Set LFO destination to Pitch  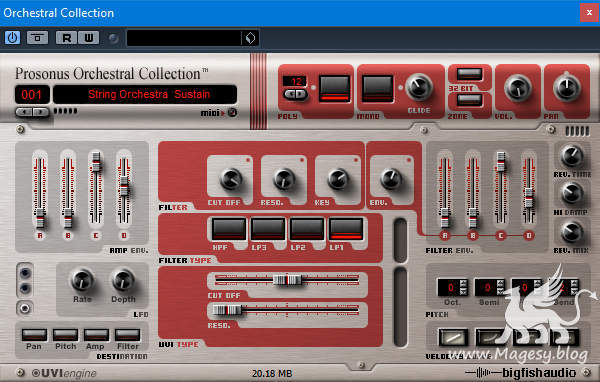point(65,335)
